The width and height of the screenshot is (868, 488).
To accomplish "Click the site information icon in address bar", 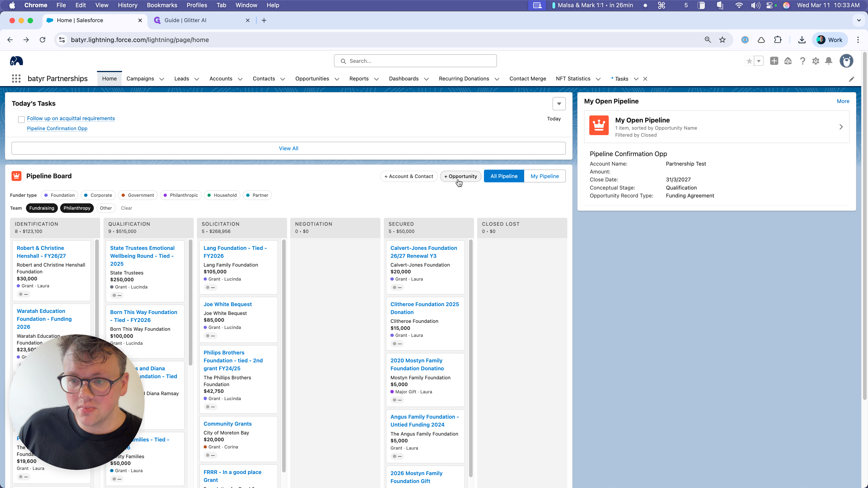I will pyautogui.click(x=62, y=40).
